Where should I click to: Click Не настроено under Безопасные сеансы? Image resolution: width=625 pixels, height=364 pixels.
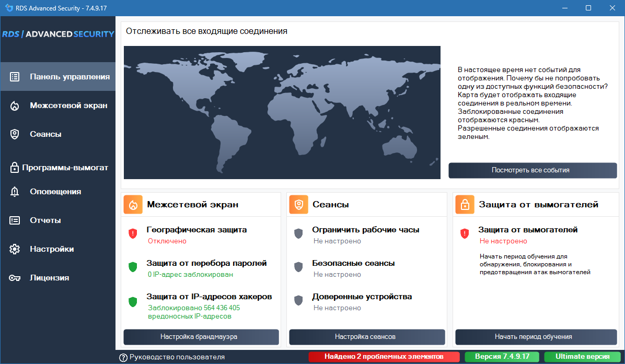pos(337,274)
